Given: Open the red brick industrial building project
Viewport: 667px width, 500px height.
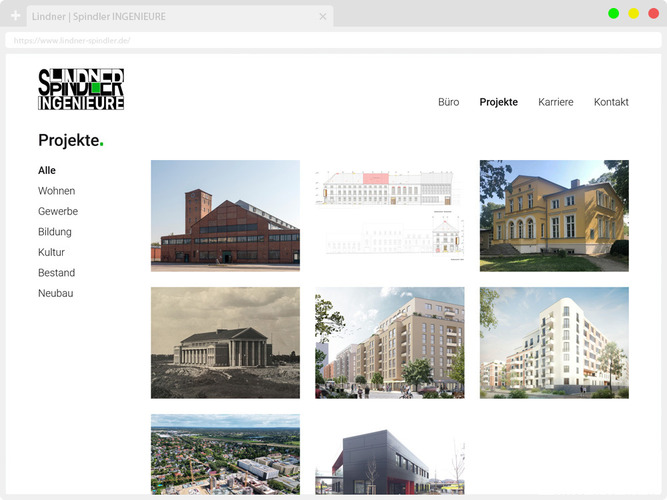Looking at the screenshot, I should (x=225, y=215).
